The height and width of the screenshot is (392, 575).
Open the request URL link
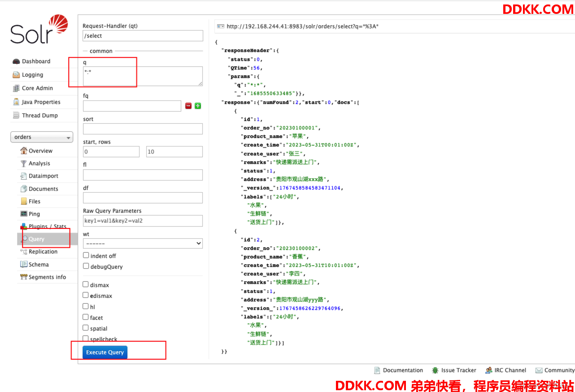[x=303, y=26]
